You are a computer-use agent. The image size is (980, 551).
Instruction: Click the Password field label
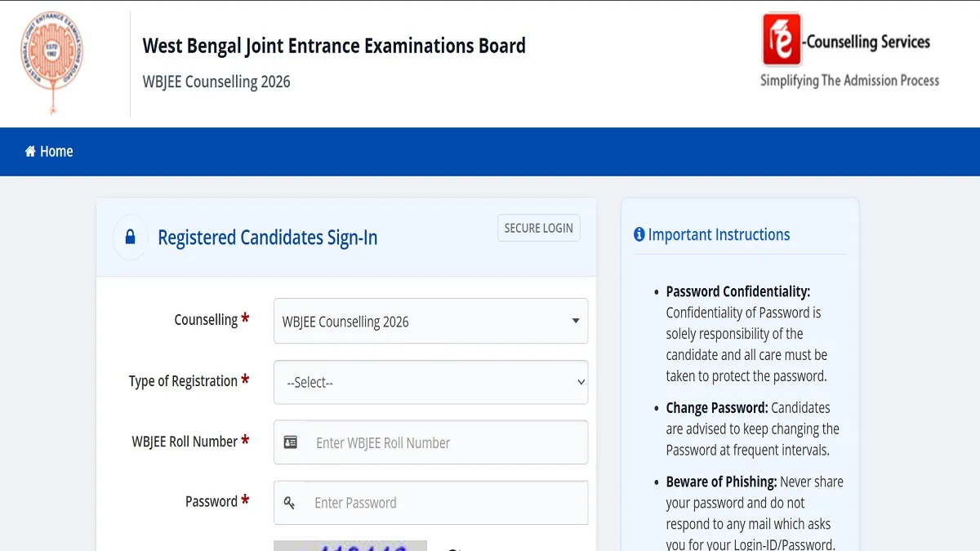[212, 502]
